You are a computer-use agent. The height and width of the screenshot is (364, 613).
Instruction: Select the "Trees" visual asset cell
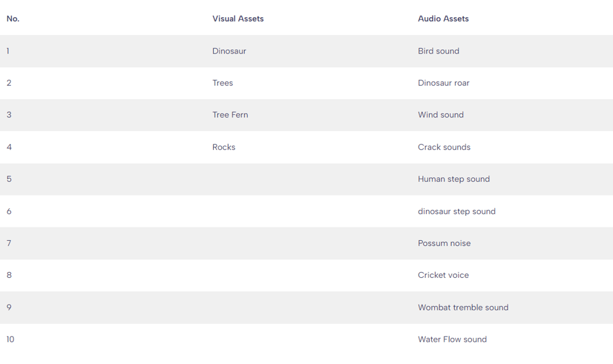(x=223, y=83)
